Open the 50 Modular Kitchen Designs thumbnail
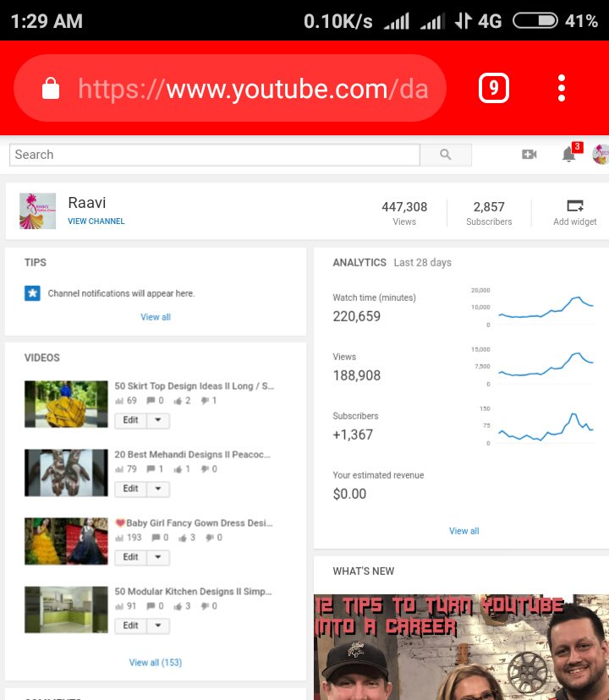The height and width of the screenshot is (700, 609). (66, 610)
